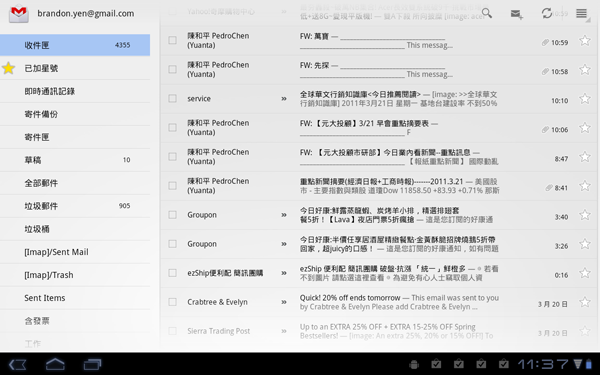Open the 已加星號 starred label
Screen dimensions: 600x375
coord(75,68)
